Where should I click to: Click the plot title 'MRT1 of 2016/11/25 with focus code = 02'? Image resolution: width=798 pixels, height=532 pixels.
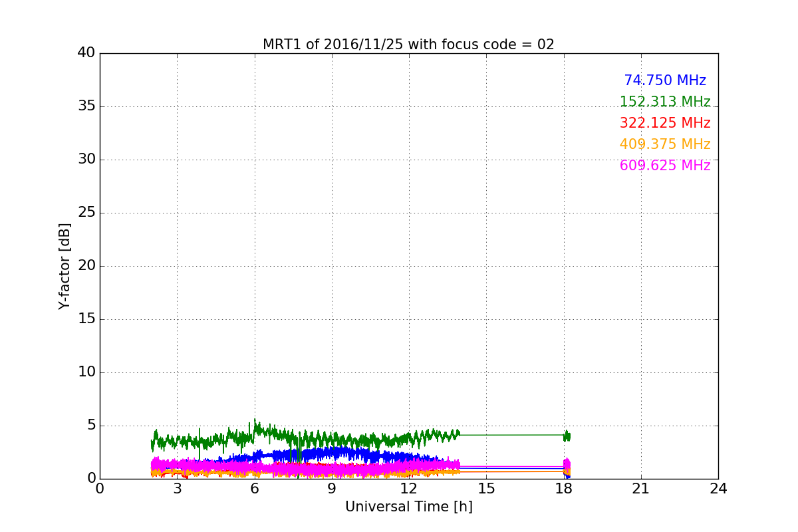pyautogui.click(x=408, y=45)
